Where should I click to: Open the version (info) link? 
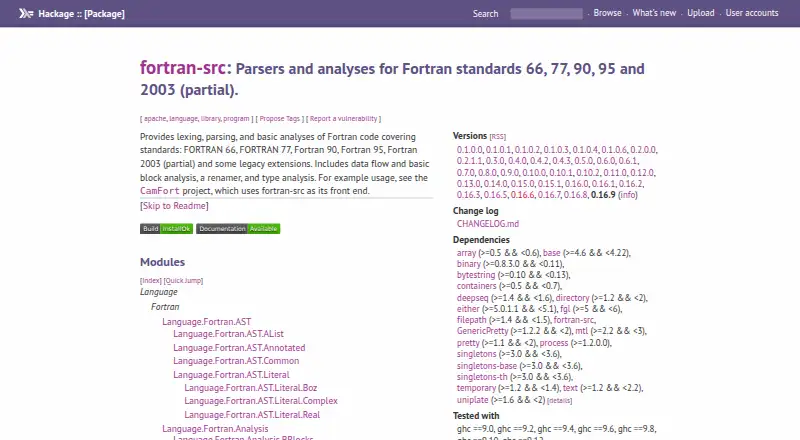pos(628,195)
